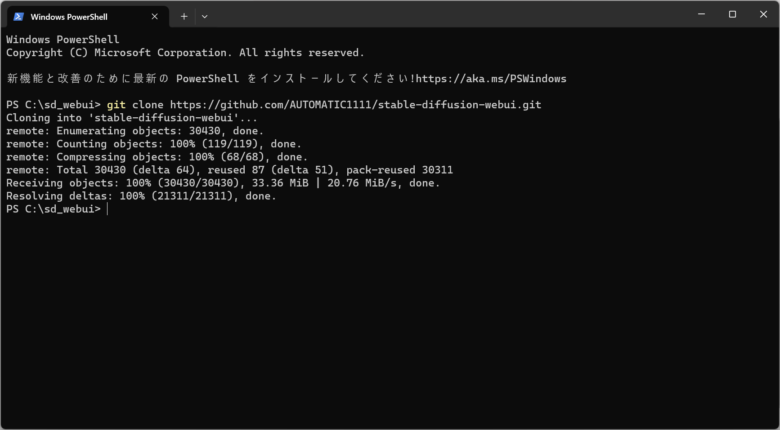Click the empty title bar area
780x430 pixels.
448,15
